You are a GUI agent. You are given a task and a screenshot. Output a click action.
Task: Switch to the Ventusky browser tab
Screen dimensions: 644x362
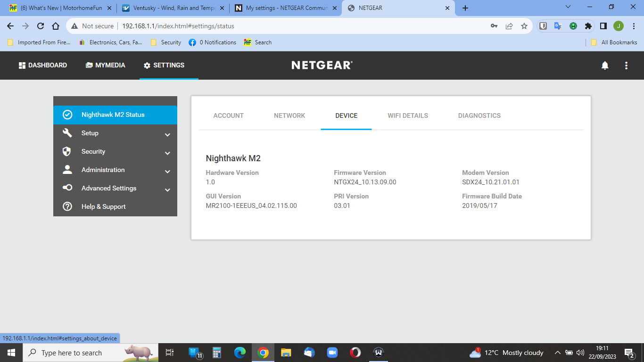click(170, 8)
